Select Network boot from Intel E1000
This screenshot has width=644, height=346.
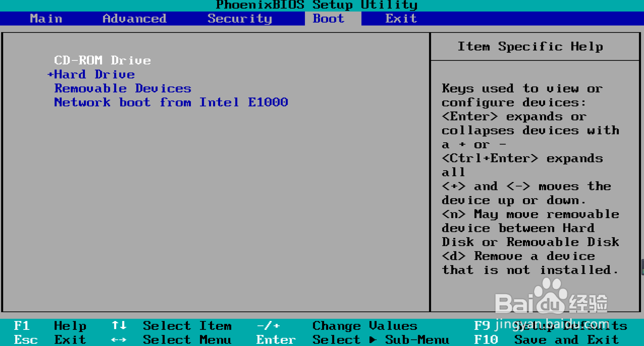pyautogui.click(x=171, y=103)
